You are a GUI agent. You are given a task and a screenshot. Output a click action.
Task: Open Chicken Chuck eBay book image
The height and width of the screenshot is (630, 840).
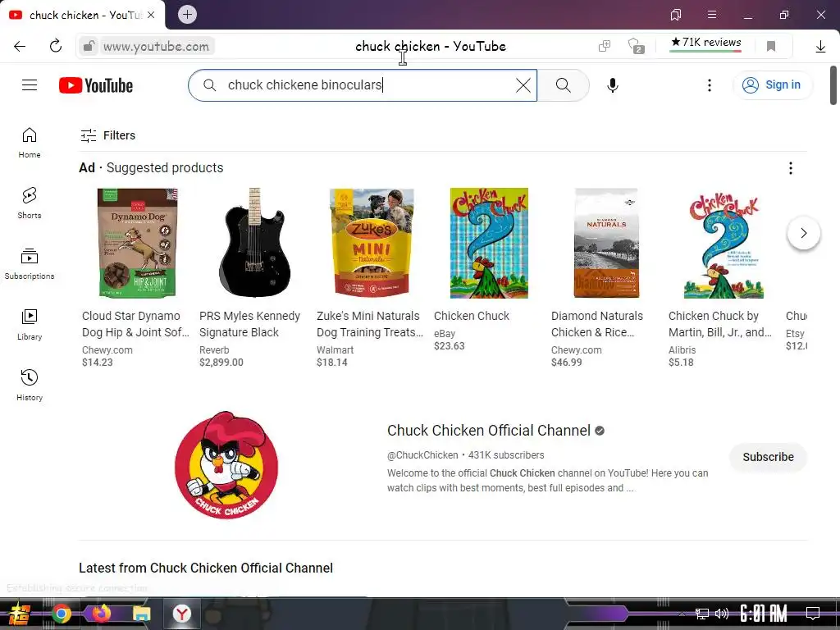[489, 243]
